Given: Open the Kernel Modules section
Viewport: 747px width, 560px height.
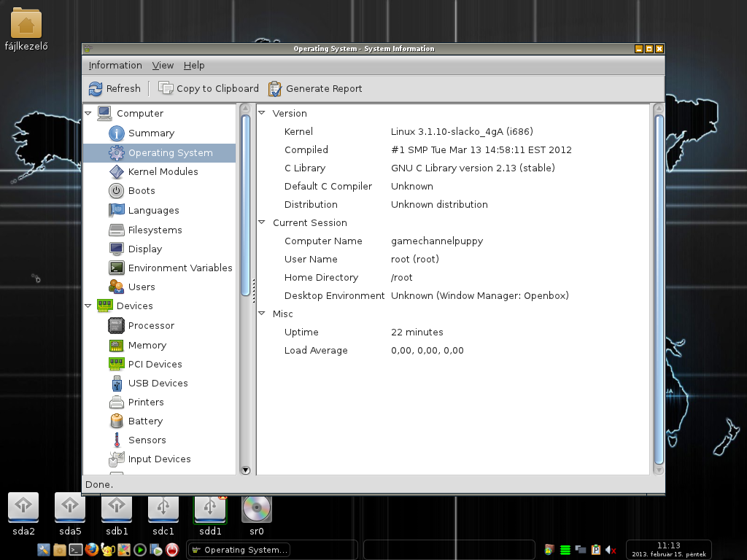Looking at the screenshot, I should tap(163, 172).
